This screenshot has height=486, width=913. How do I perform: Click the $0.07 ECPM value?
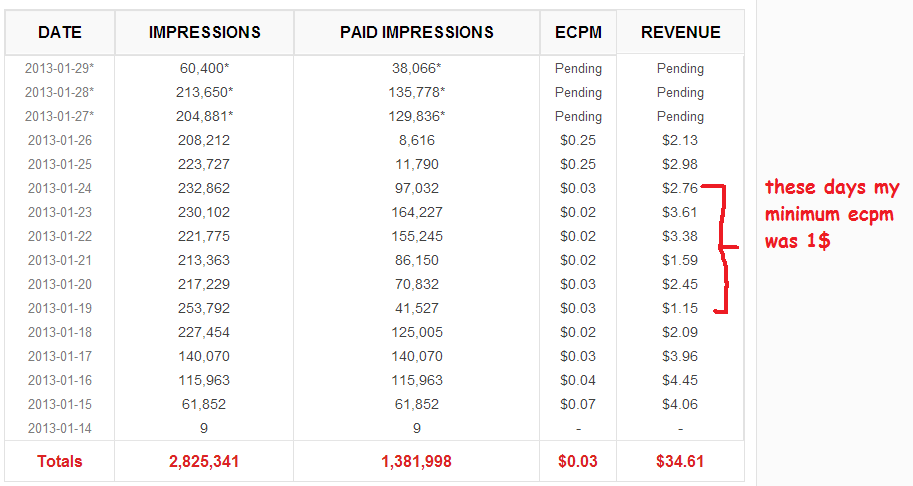pos(578,404)
